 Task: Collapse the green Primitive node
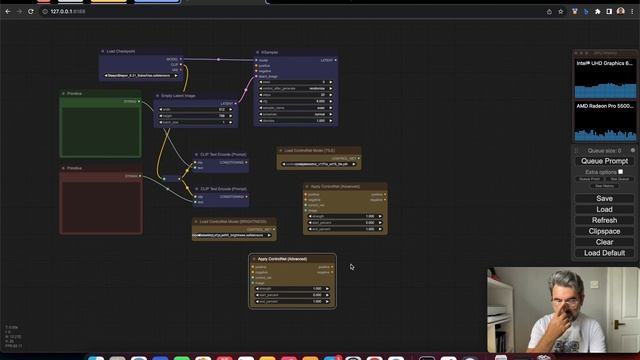(x=63, y=93)
